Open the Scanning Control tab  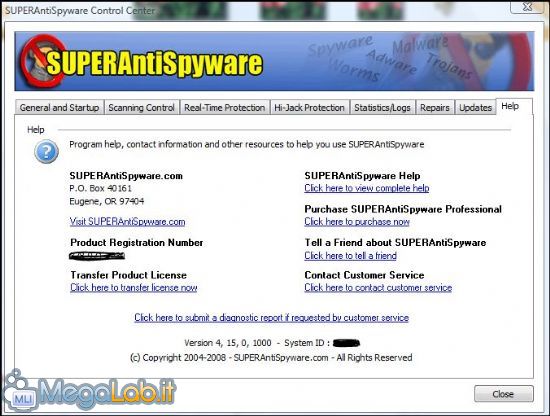coord(141,108)
